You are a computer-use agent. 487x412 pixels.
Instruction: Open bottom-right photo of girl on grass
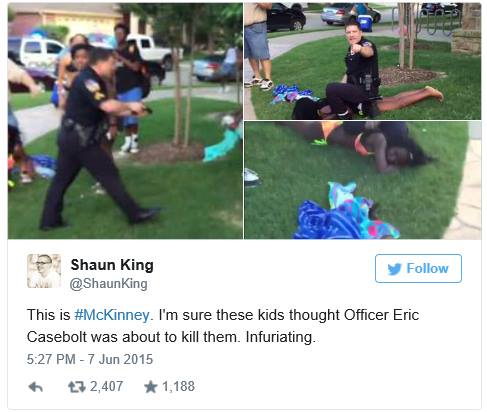click(363, 180)
